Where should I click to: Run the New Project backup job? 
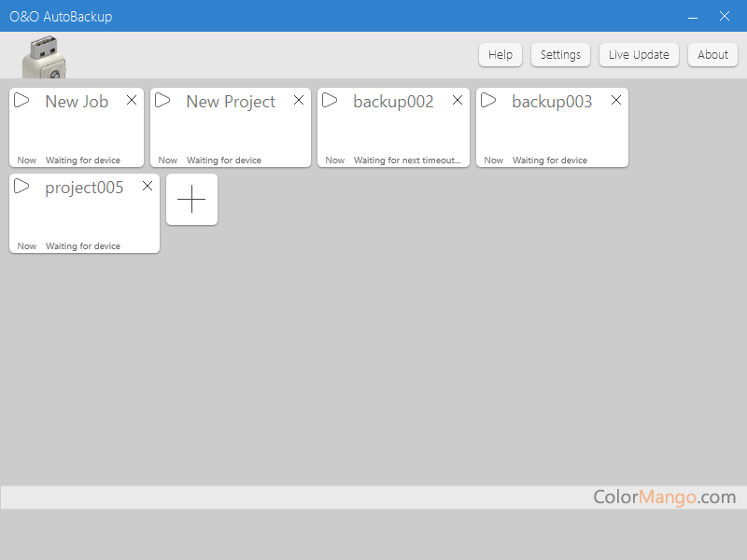(x=162, y=101)
